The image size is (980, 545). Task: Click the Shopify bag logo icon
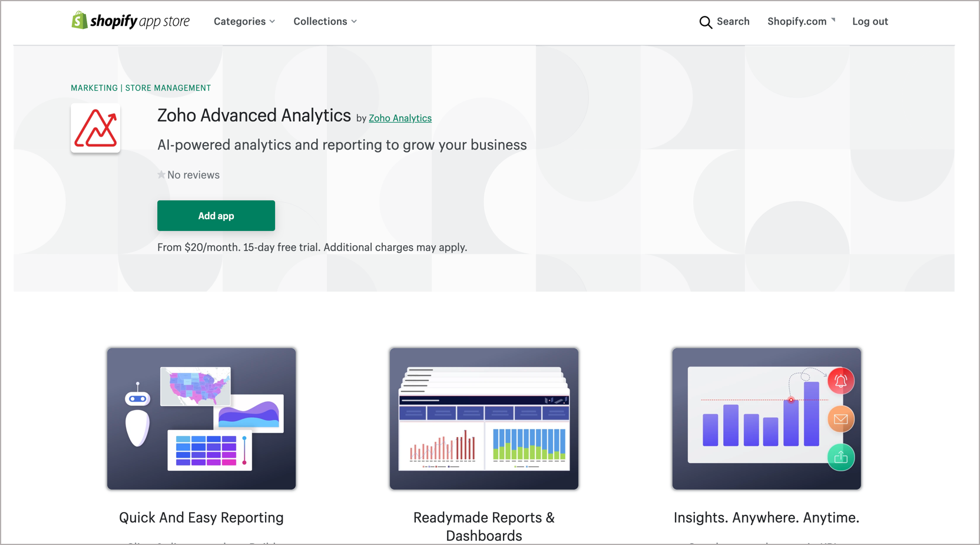tap(80, 21)
